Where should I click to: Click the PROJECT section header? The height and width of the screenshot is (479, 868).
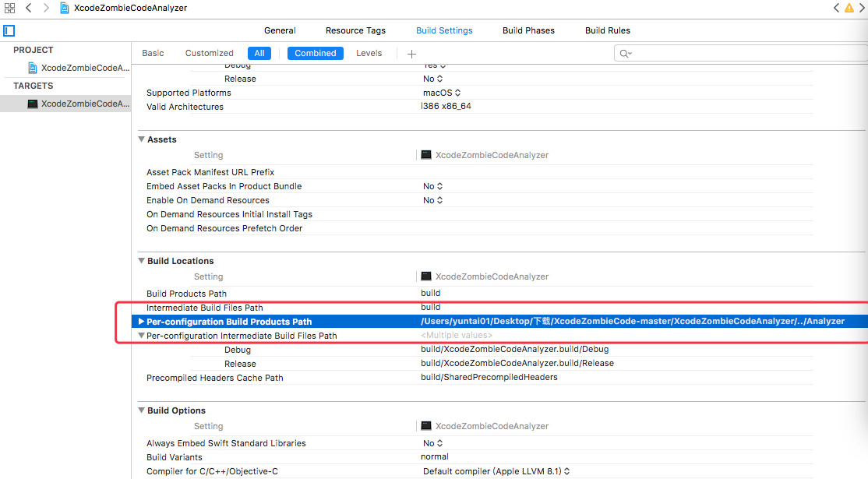34,50
